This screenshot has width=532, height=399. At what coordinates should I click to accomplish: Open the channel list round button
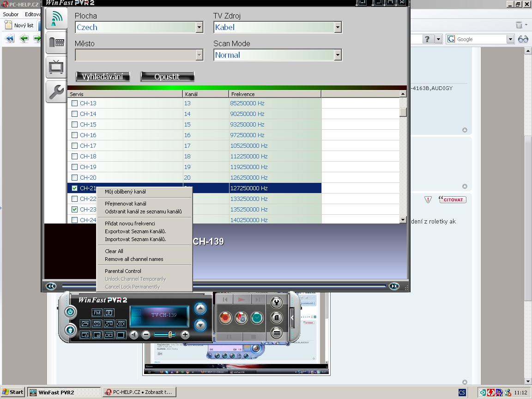(277, 318)
